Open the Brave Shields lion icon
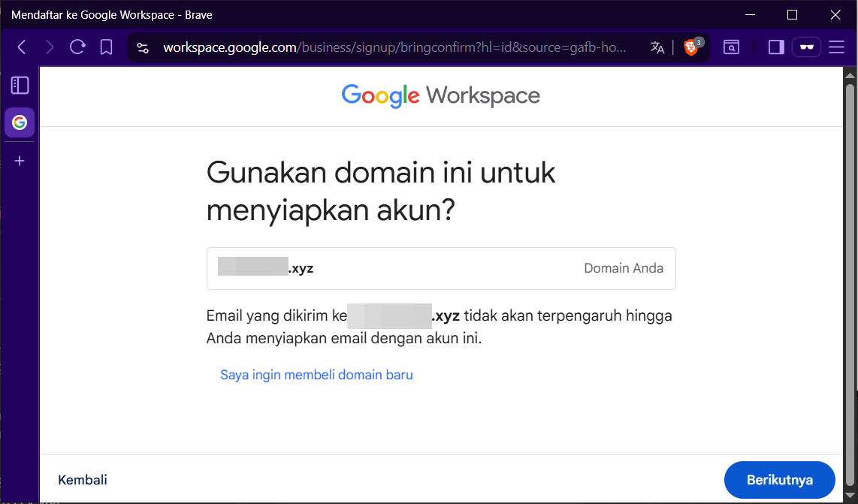The image size is (858, 504). (691, 47)
